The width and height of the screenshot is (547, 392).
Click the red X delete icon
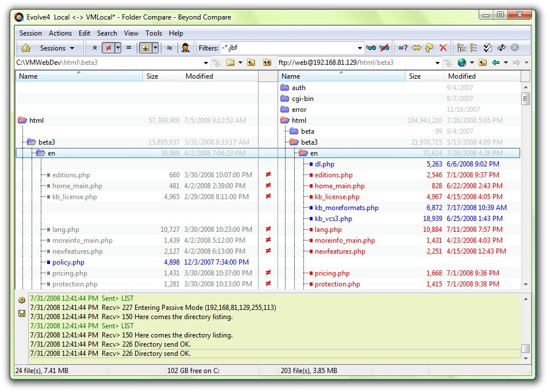click(x=443, y=48)
